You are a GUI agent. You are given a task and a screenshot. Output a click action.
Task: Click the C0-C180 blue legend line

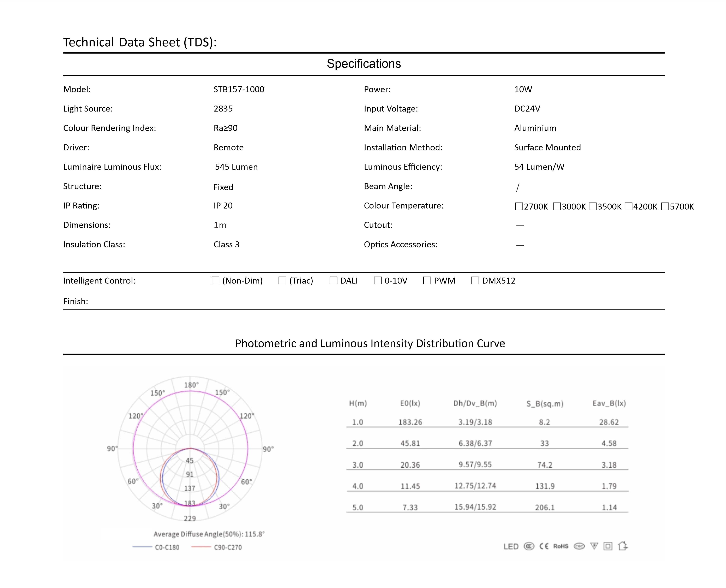click(142, 547)
